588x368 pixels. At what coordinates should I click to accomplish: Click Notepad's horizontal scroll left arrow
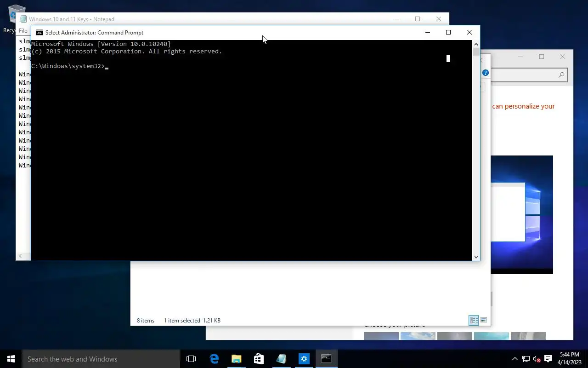click(x=20, y=256)
